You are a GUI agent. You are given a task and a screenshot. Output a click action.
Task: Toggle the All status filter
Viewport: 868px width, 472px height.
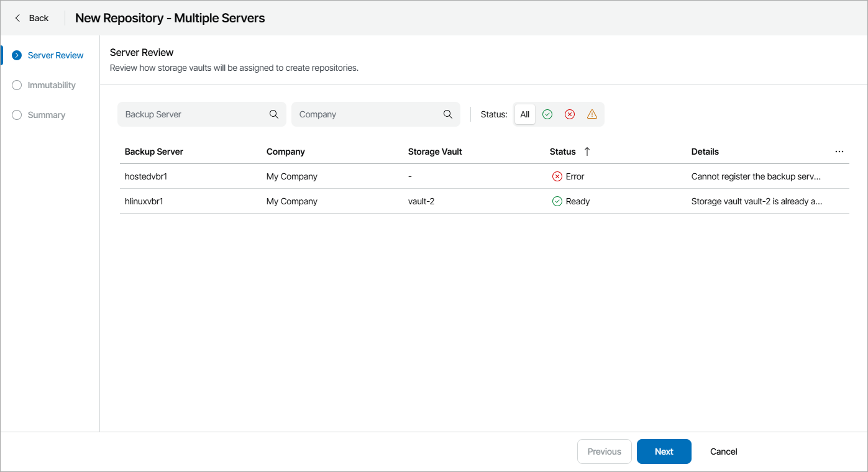524,114
